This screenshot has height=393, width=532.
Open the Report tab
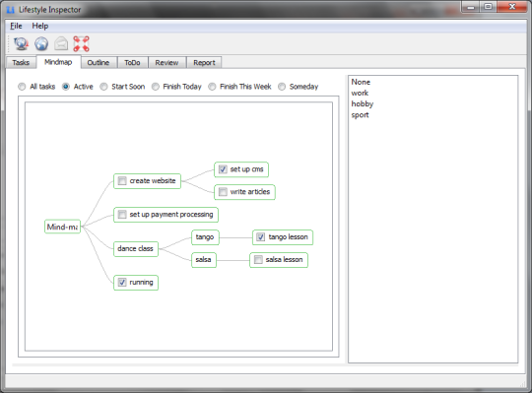pos(204,62)
